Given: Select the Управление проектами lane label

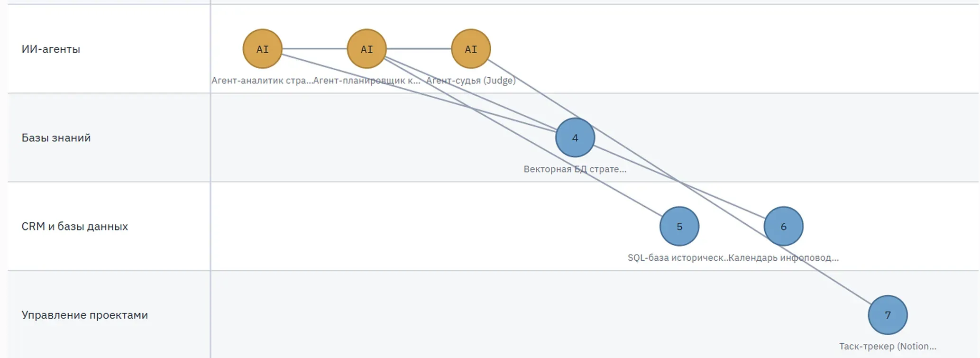Looking at the screenshot, I should 84,315.
